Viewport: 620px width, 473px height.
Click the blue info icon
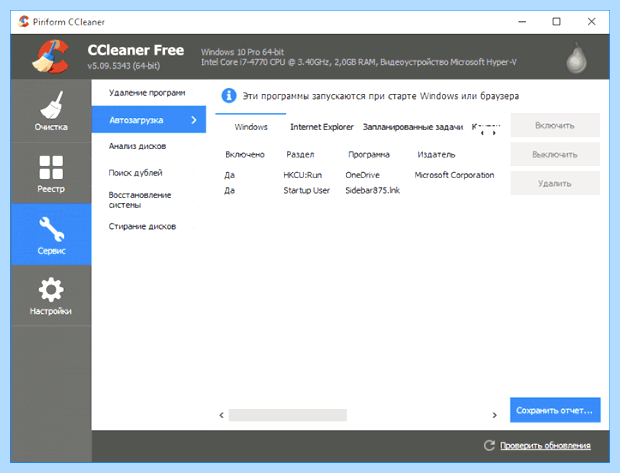[229, 96]
